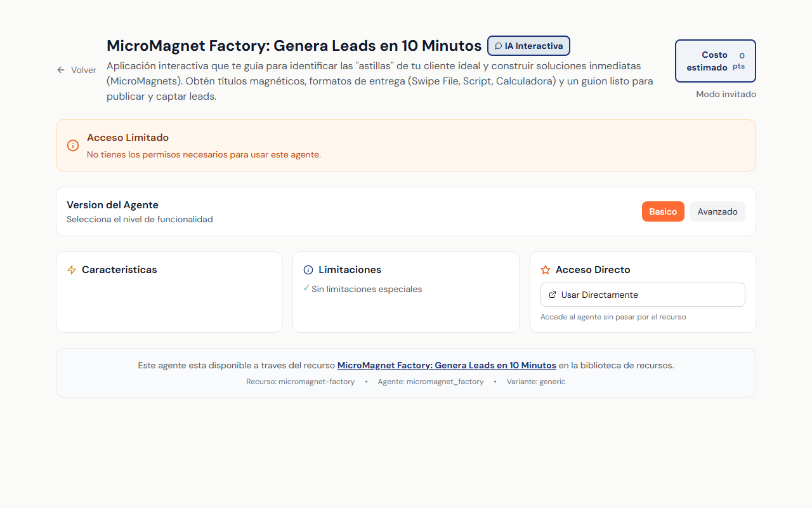
Task: Click the checkmark next to Sin limitaciones especiales
Action: pyautogui.click(x=306, y=288)
